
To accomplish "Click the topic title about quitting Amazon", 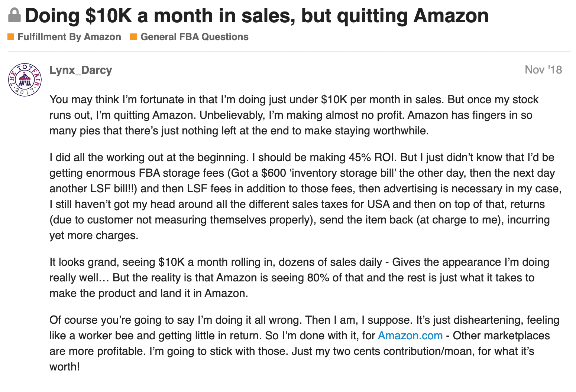I will click(257, 16).
